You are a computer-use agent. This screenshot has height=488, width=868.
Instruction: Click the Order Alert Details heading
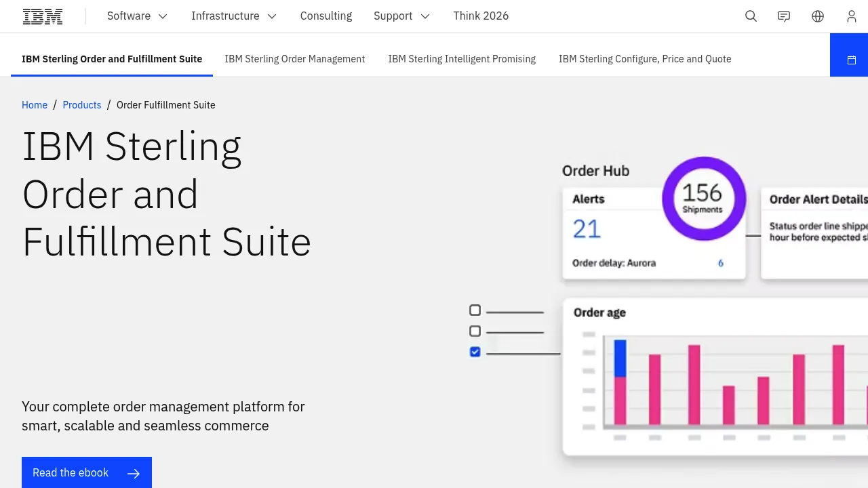click(818, 199)
